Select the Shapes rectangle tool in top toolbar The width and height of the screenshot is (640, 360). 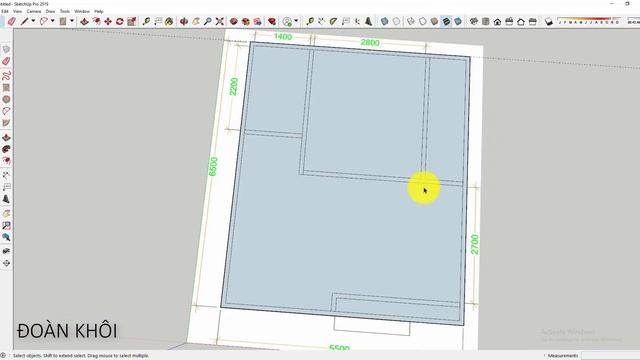pyautogui.click(x=63, y=21)
